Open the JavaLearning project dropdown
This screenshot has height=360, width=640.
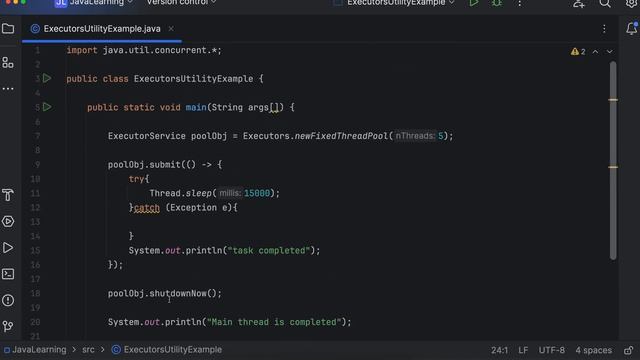click(93, 3)
